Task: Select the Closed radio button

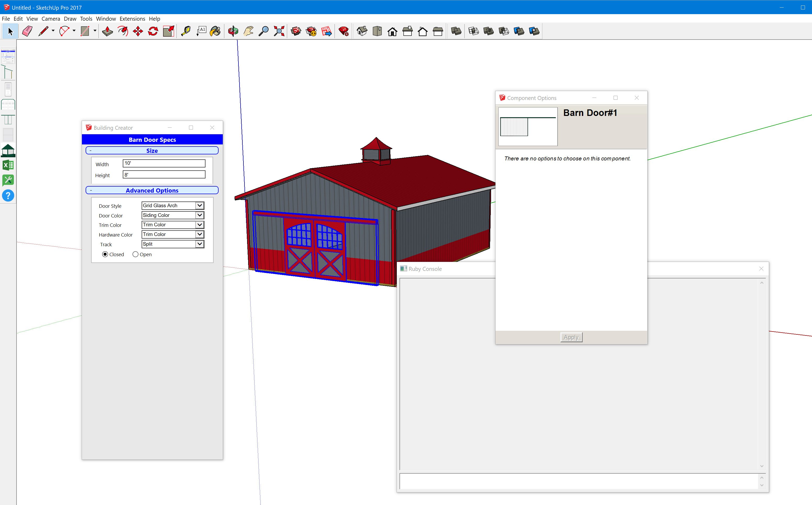Action: (x=105, y=255)
